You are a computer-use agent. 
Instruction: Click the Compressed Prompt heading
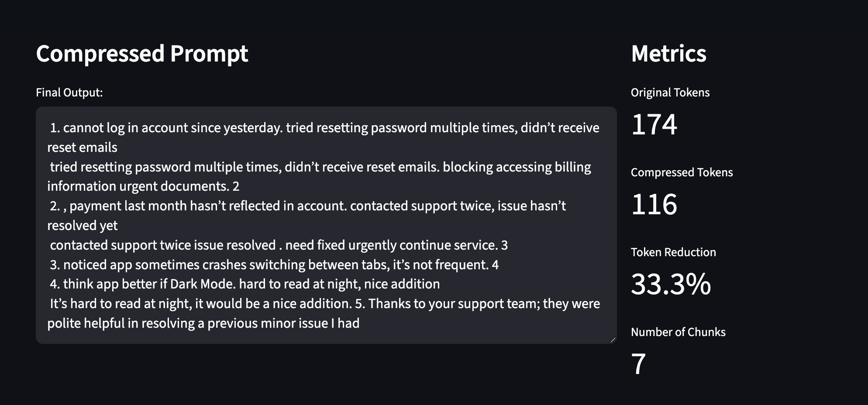pos(142,54)
